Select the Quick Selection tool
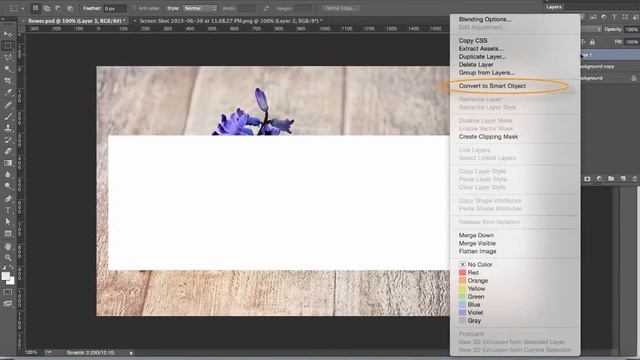640x360 pixels. tap(8, 69)
